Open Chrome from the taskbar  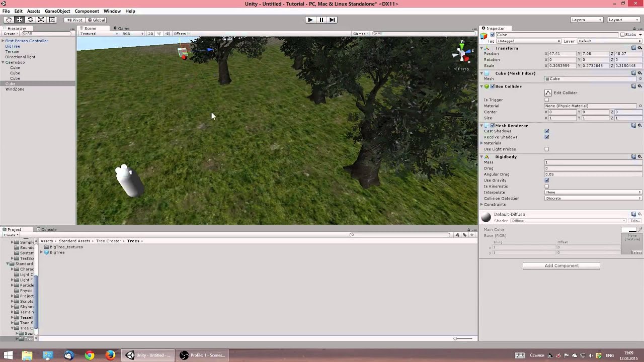coord(89,355)
